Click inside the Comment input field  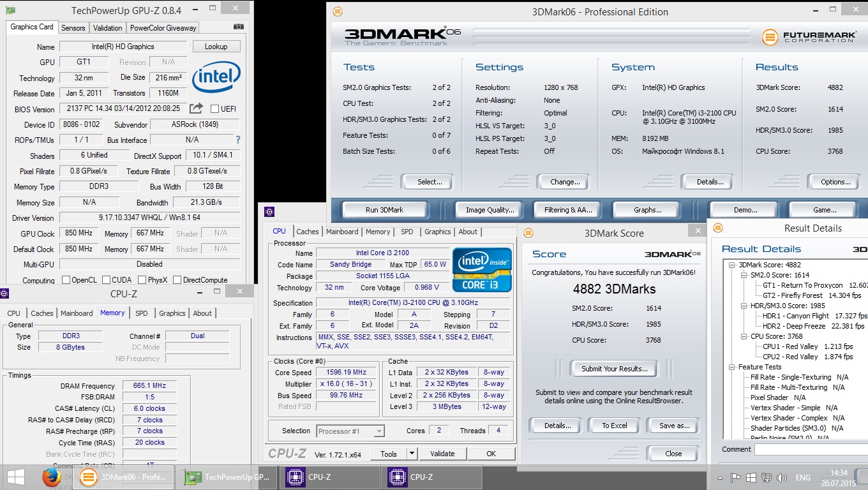tap(811, 449)
